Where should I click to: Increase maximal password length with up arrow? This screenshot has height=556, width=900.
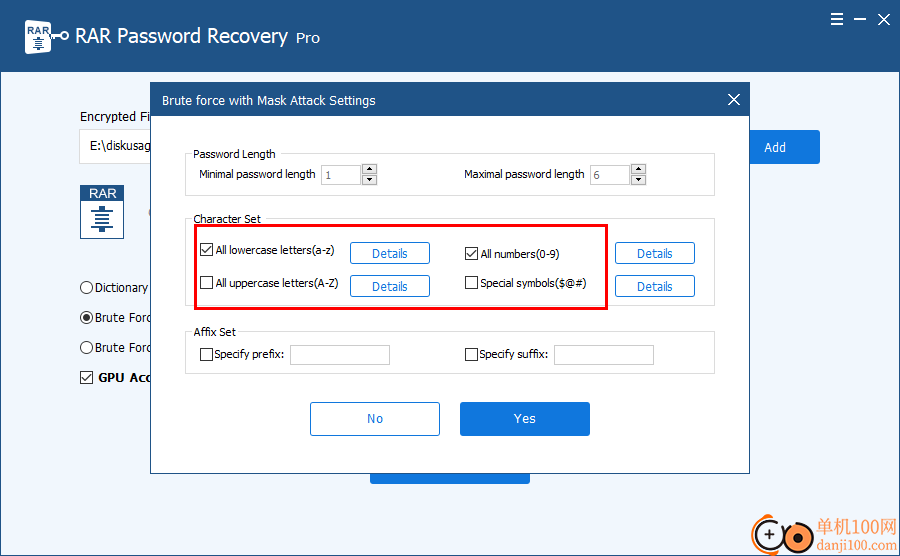(x=638, y=169)
